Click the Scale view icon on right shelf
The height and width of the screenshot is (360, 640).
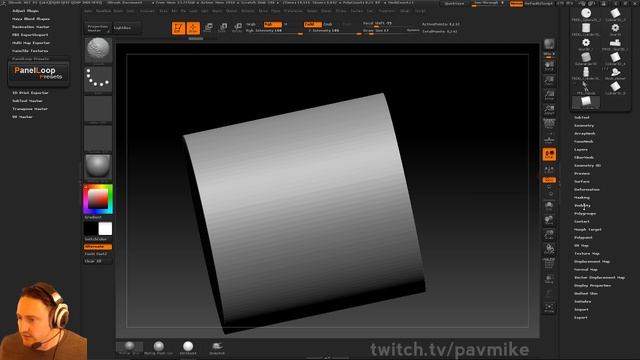(549, 234)
